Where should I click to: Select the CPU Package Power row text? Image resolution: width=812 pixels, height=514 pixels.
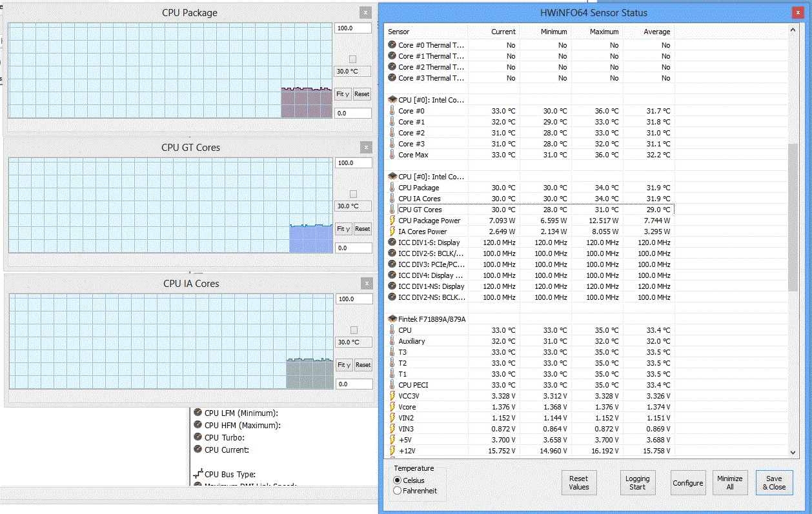coord(429,221)
